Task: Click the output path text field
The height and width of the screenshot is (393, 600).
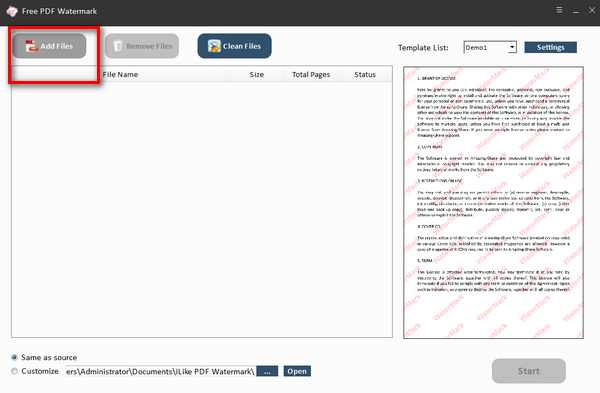Action: 160,371
